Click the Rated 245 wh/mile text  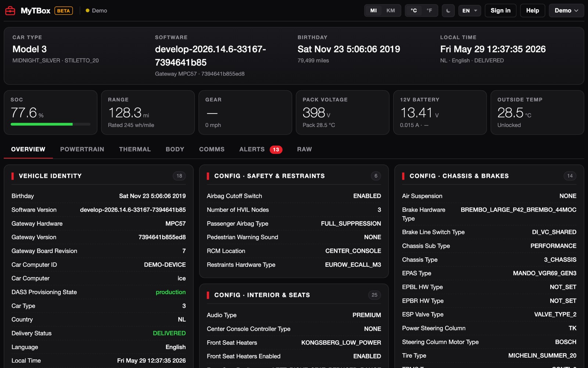[131, 125]
